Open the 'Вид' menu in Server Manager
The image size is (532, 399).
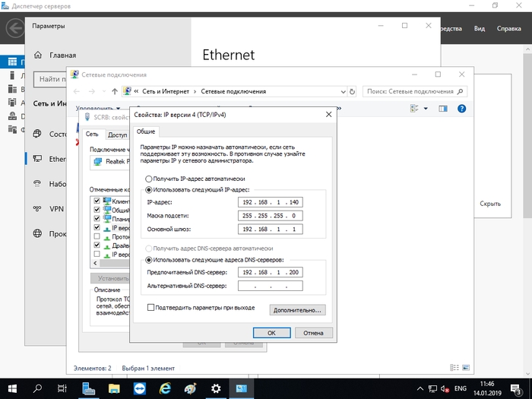pyautogui.click(x=480, y=29)
